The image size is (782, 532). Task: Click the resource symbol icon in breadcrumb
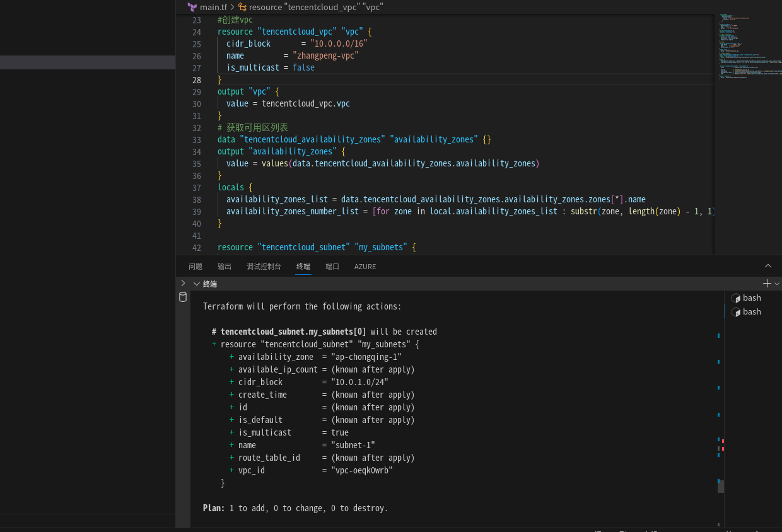[x=242, y=7]
